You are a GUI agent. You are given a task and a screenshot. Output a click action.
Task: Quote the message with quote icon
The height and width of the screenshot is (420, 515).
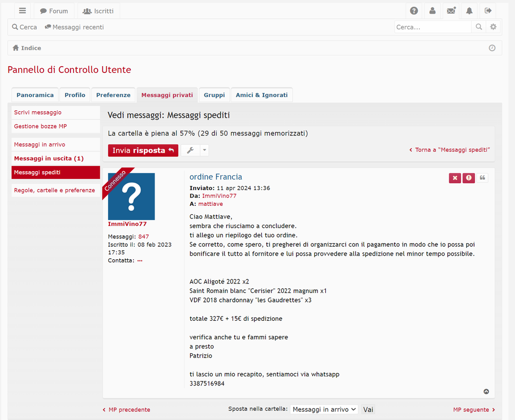pos(482,178)
